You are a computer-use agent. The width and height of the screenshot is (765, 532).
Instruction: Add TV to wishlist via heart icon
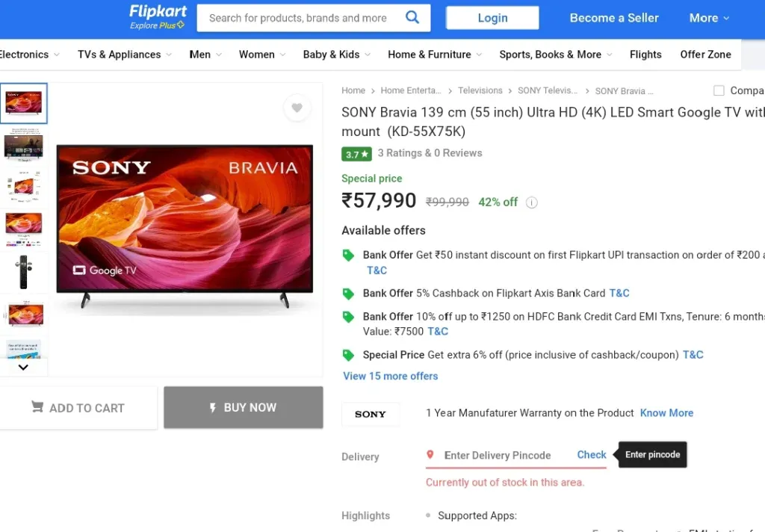tap(297, 108)
